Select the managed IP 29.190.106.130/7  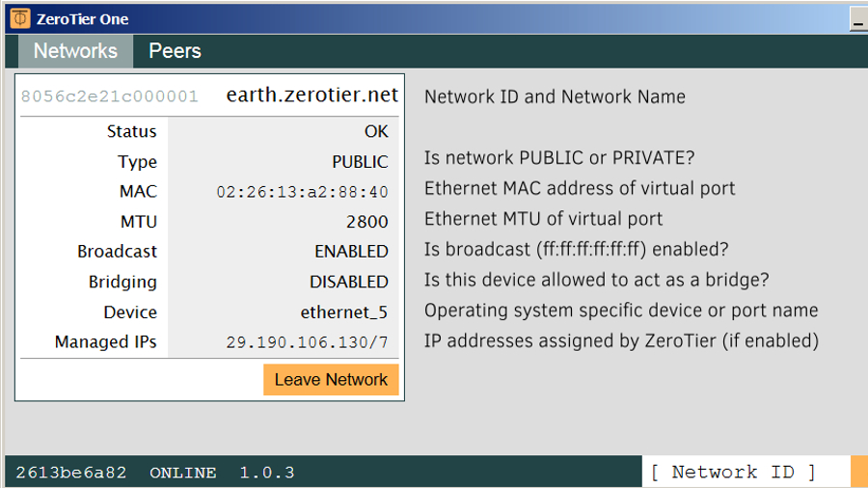tap(307, 342)
